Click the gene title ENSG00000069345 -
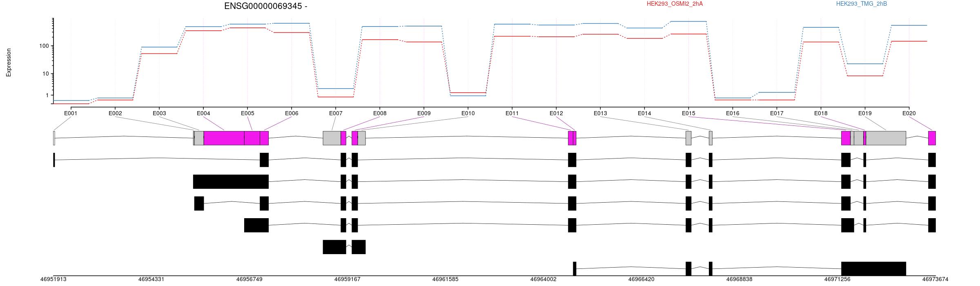This screenshot has height=286, width=980. [x=265, y=6]
